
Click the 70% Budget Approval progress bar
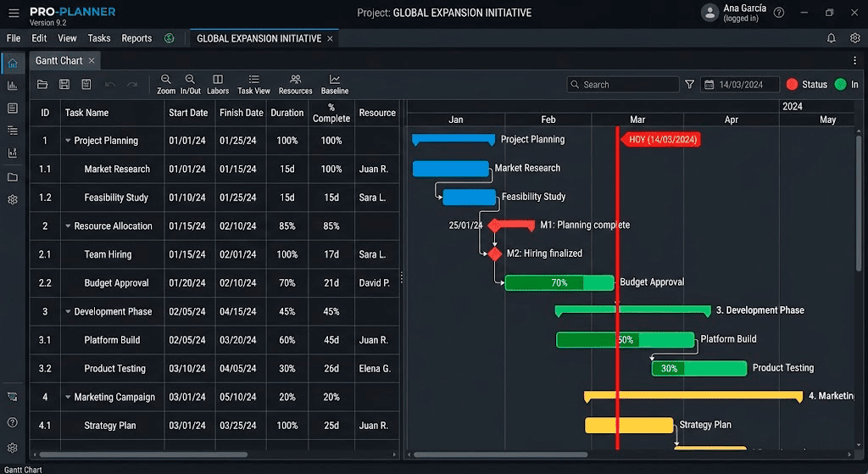(559, 282)
